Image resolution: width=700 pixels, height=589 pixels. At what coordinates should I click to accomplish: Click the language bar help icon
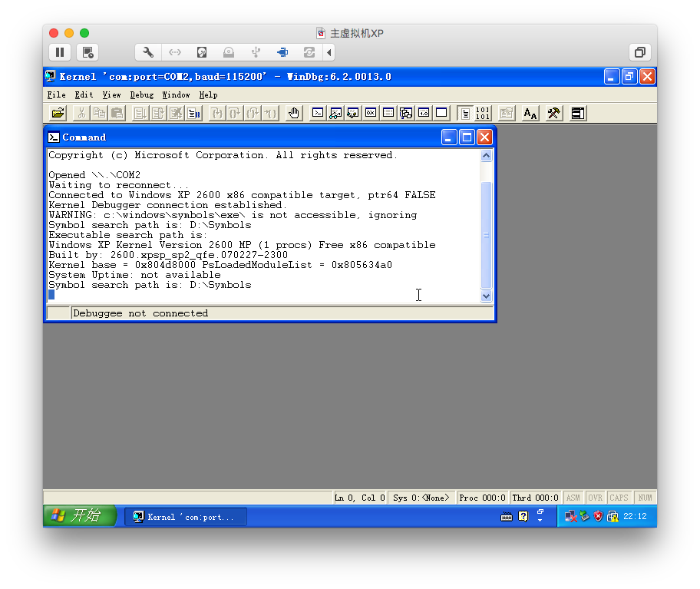pos(523,517)
